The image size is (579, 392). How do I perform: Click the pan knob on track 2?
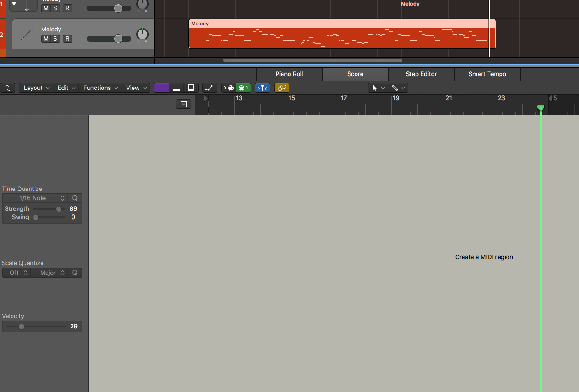142,34
